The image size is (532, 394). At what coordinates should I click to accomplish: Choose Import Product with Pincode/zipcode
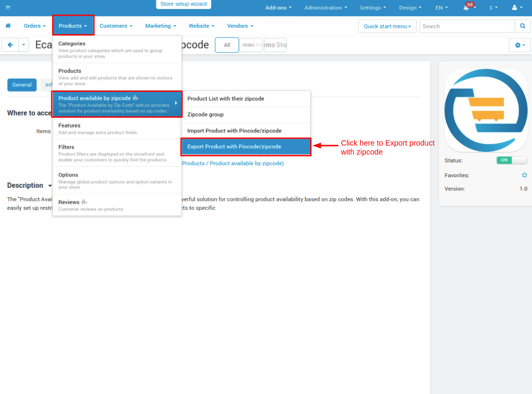(246, 131)
